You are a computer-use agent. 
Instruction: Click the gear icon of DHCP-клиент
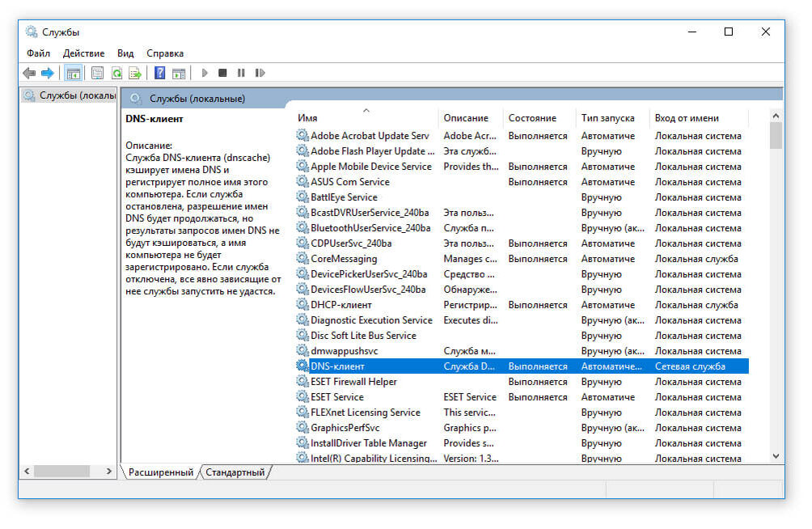(302, 305)
